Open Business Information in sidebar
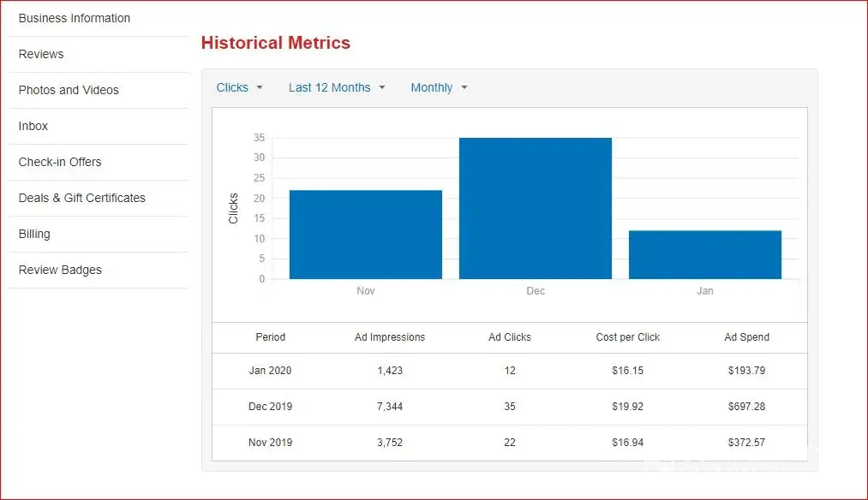Screen dimensions: 868x500 click(x=75, y=18)
